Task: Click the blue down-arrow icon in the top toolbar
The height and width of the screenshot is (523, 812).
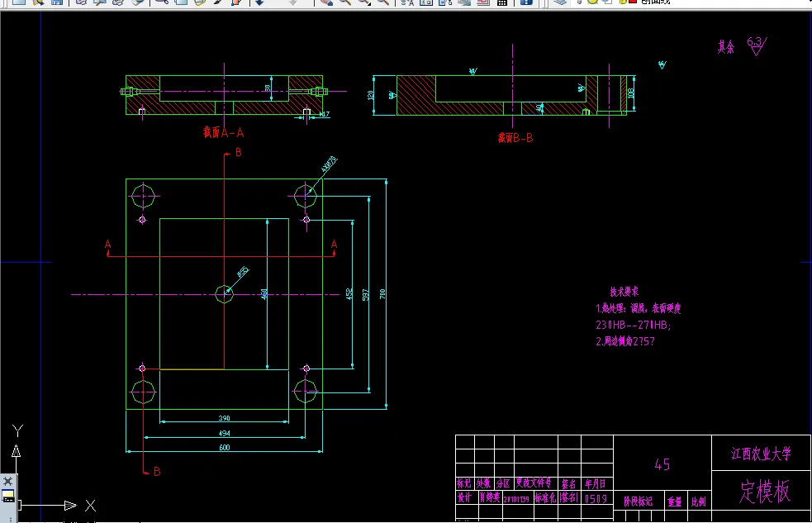Action: click(260, 2)
